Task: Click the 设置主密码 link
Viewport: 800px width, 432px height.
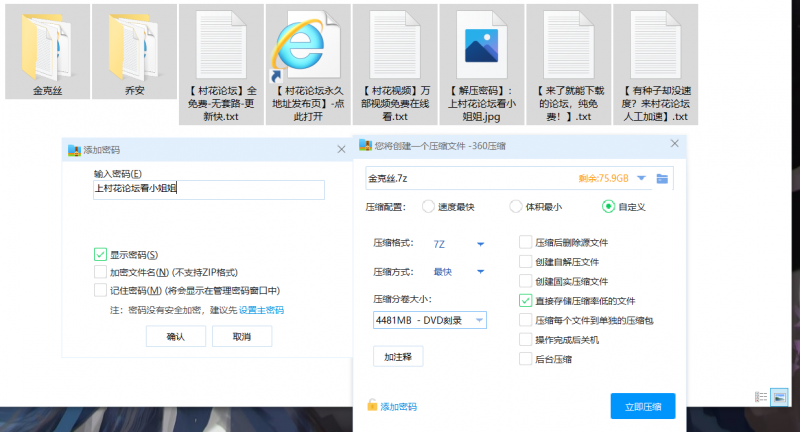Action: coord(261,310)
